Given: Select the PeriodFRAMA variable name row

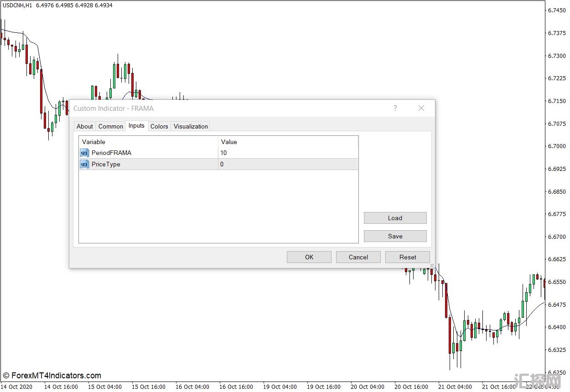Looking at the screenshot, I should click(111, 153).
